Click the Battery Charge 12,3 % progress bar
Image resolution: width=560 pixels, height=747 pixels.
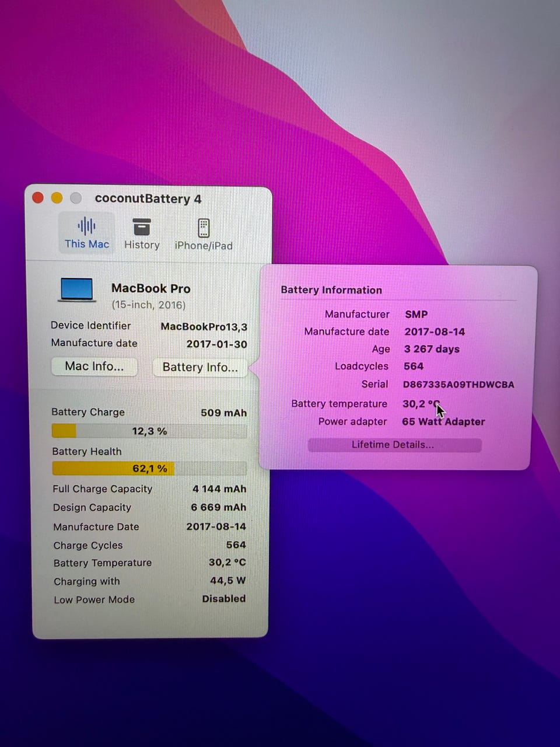[149, 431]
